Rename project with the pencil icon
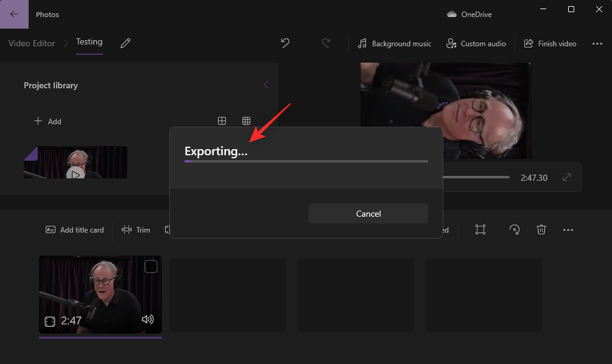The image size is (612, 364). tap(125, 43)
